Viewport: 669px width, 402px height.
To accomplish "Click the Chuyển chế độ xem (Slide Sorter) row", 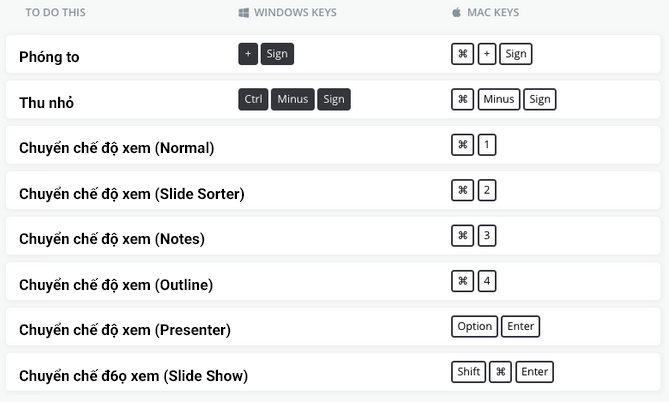I will 131,194.
